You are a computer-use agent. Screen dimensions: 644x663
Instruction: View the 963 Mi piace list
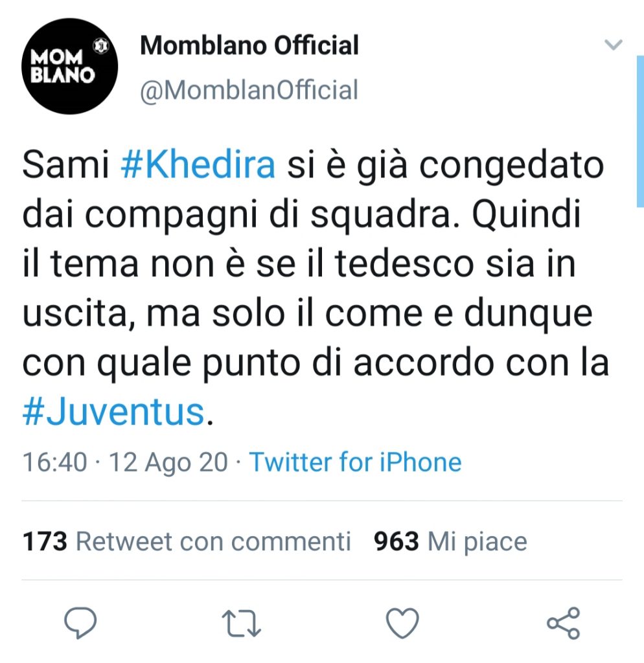450,541
